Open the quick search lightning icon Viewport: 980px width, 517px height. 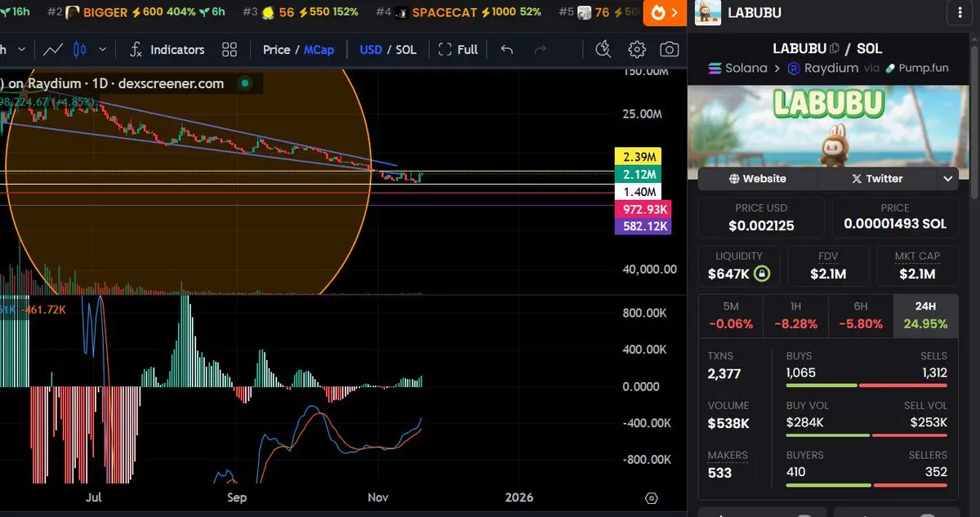[x=604, y=50]
